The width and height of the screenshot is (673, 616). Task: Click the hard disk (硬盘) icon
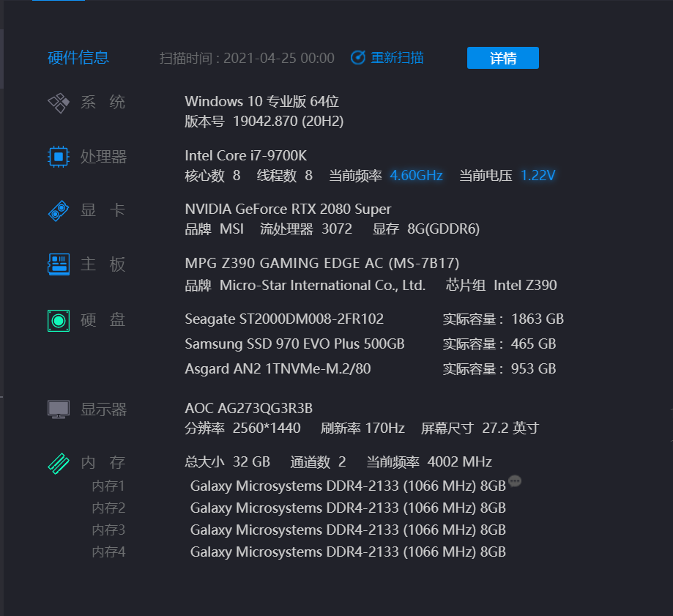point(59,320)
